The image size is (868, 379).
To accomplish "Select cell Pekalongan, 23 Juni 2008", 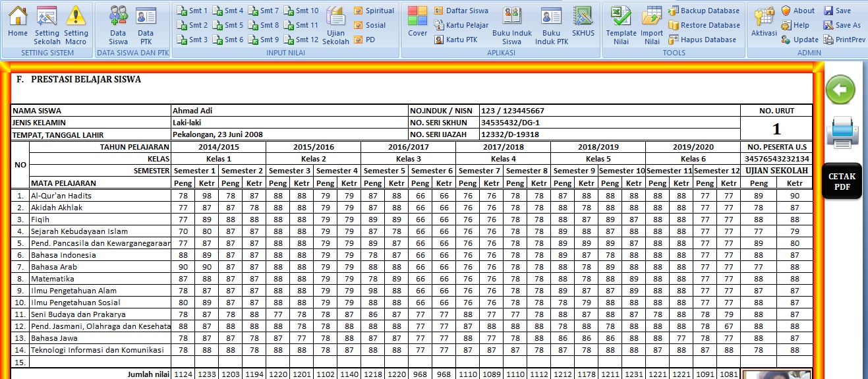I will [x=289, y=134].
